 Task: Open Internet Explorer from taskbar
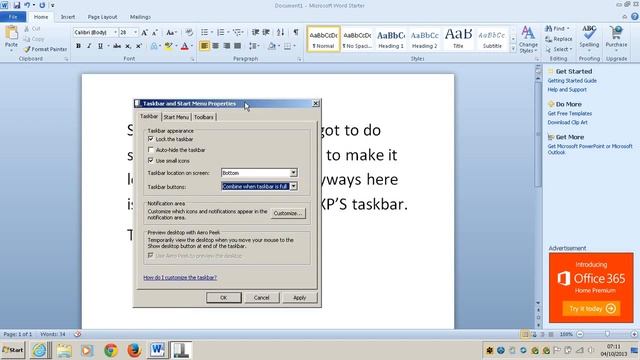[40, 350]
